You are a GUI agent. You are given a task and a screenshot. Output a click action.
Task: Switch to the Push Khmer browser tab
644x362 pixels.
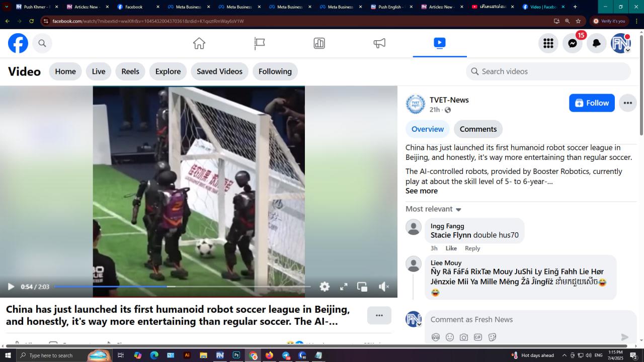(36, 7)
